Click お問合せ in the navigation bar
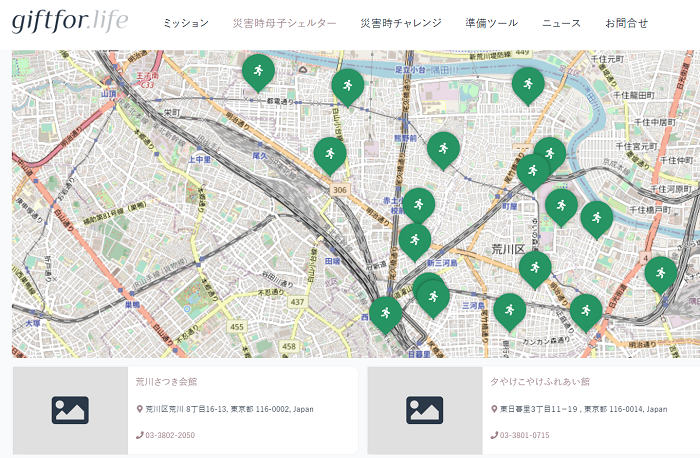 (626, 23)
